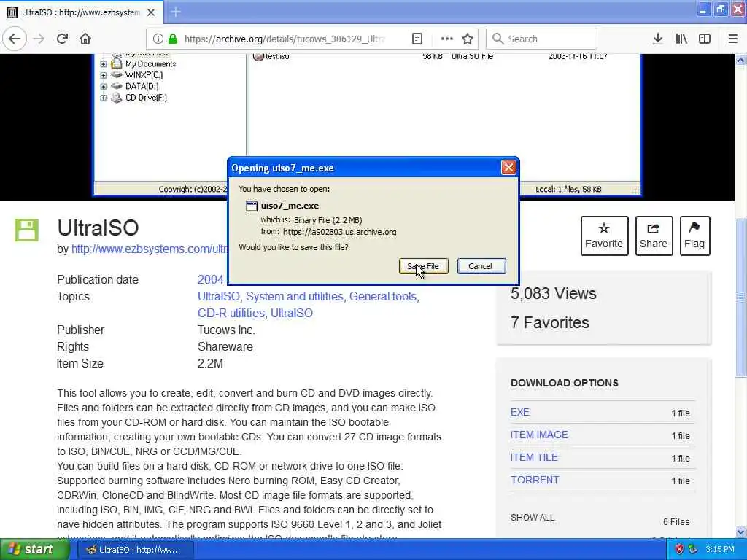This screenshot has width=747, height=560.
Task: Open the ITEM TILE download option
Action: pyautogui.click(x=534, y=457)
